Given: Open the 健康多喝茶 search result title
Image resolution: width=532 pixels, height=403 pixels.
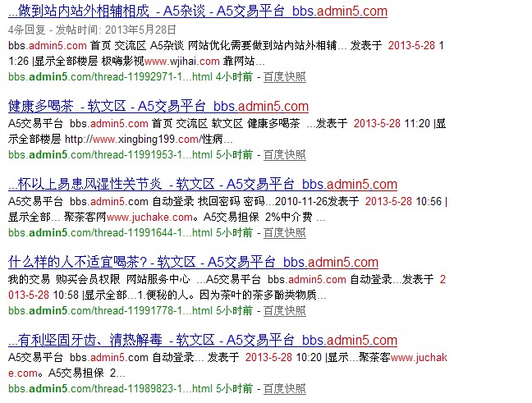Looking at the screenshot, I should (158, 106).
